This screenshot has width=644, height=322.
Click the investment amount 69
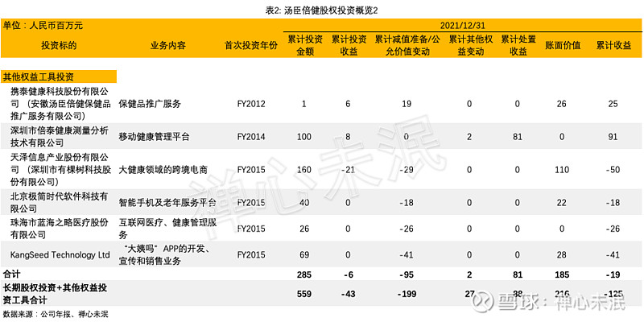coord(304,255)
